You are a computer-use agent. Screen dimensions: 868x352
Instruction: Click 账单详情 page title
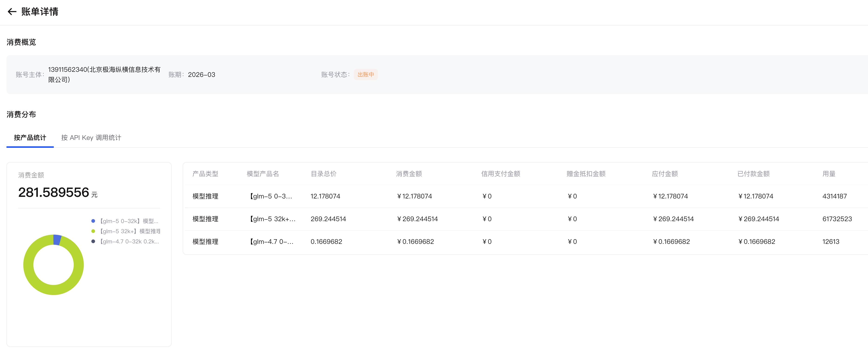(39, 12)
